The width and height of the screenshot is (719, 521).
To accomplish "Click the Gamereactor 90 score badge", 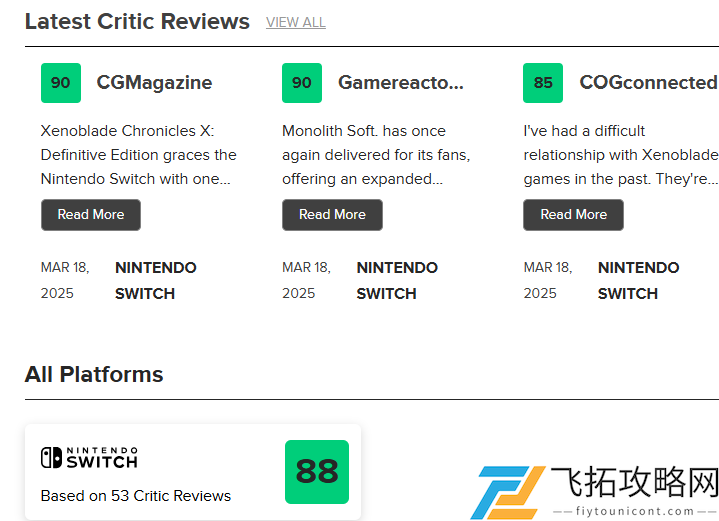I will [302, 83].
